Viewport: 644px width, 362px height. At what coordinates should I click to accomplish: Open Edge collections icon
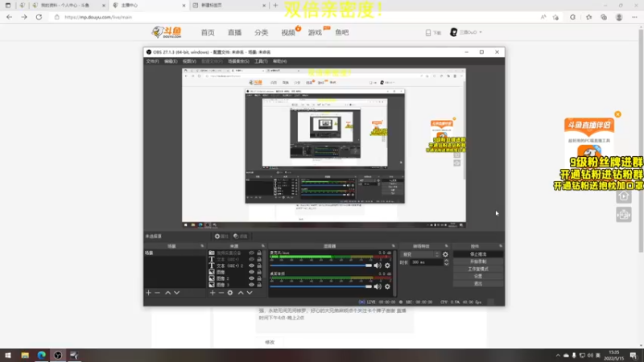[604, 17]
